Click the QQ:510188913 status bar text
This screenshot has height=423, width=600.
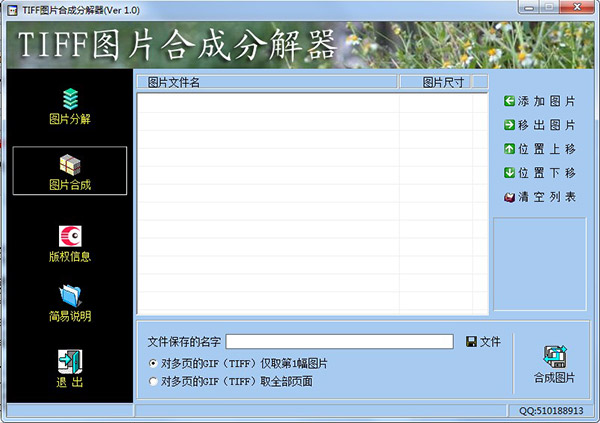(551, 411)
